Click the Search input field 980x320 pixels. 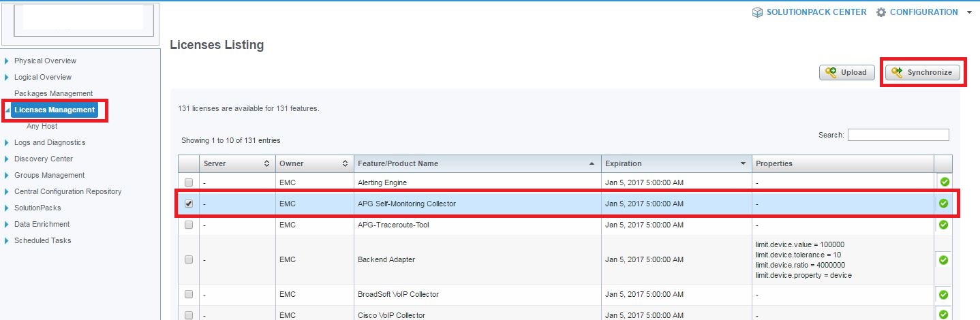(x=898, y=135)
